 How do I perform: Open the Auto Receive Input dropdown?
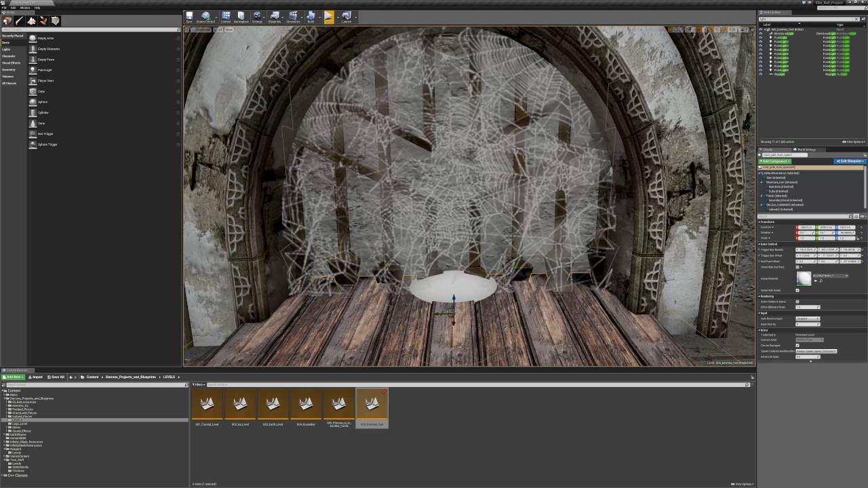(807, 319)
